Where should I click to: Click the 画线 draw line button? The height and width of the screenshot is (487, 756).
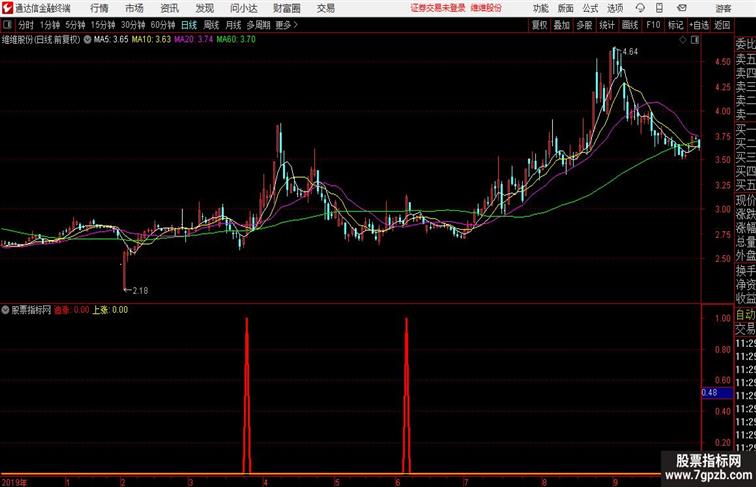tap(630, 25)
